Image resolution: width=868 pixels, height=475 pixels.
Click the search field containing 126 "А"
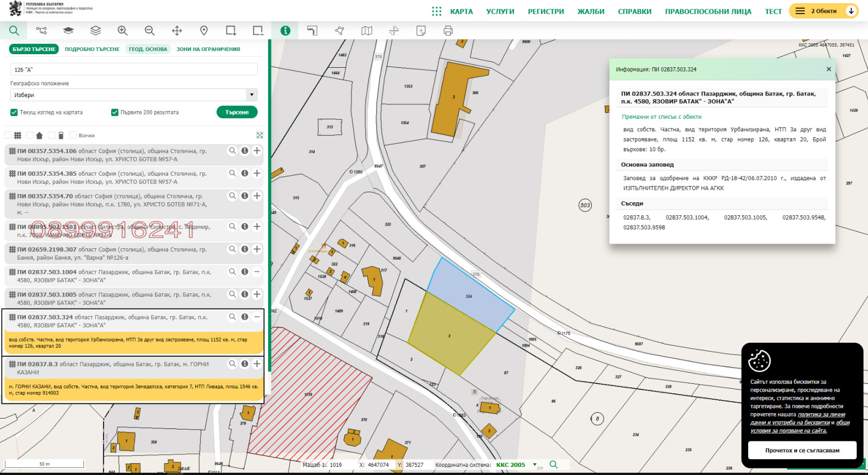tap(133, 69)
